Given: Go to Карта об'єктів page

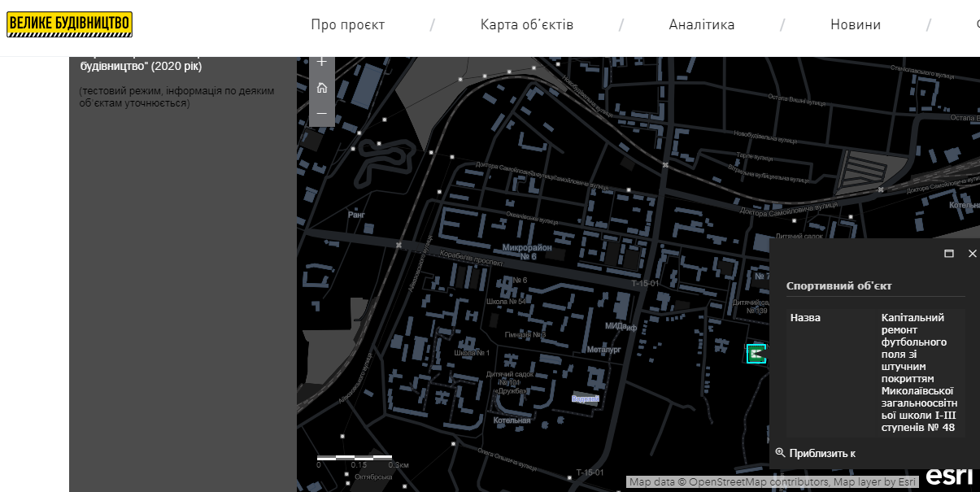Looking at the screenshot, I should 527,24.
